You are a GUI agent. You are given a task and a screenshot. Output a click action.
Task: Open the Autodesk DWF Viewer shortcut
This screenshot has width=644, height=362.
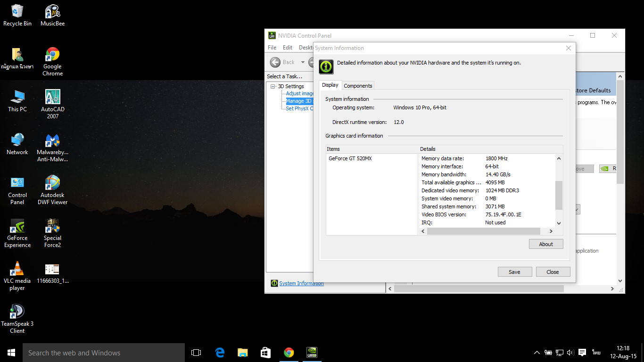pyautogui.click(x=52, y=183)
